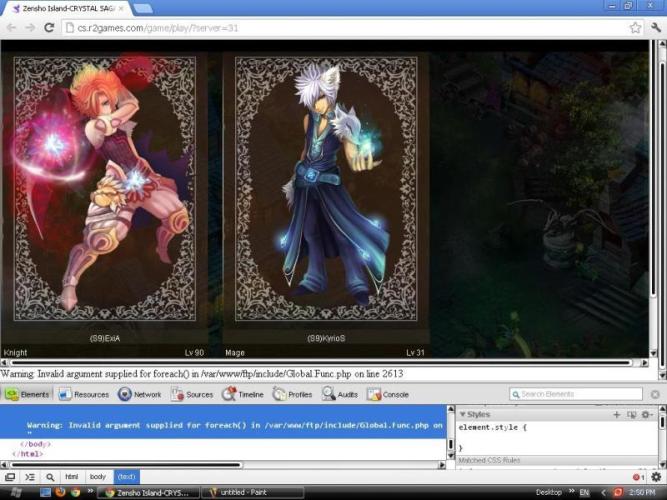The width and height of the screenshot is (667, 500).
Task: Open the Chrome wrench menu
Action: tap(655, 27)
